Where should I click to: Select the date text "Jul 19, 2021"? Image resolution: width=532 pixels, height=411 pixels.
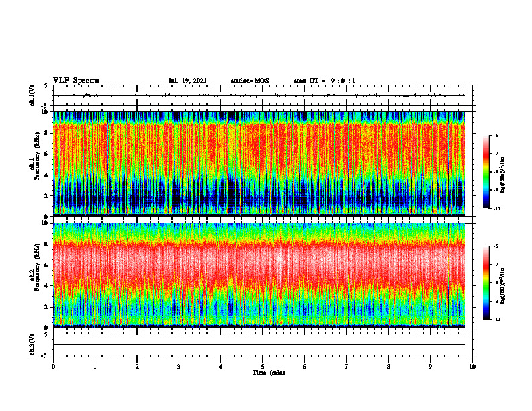click(x=187, y=81)
